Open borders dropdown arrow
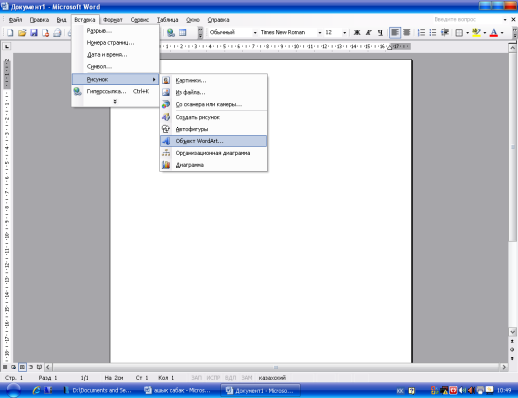The width and height of the screenshot is (518, 398). pos(467,33)
